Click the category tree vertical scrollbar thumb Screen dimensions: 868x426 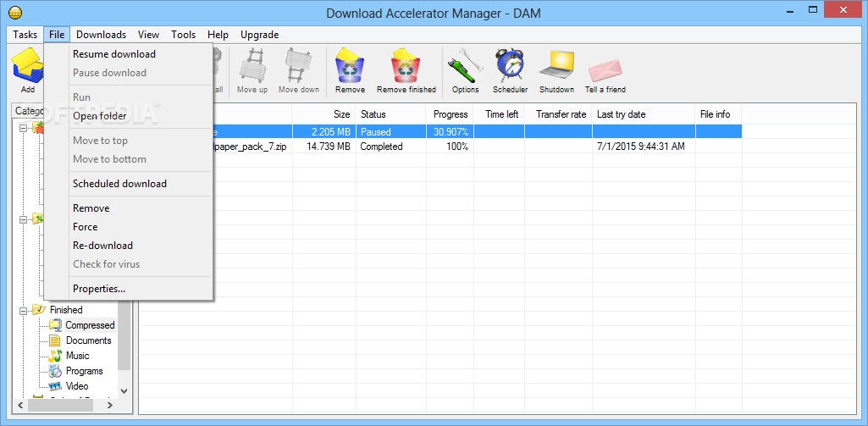124,335
